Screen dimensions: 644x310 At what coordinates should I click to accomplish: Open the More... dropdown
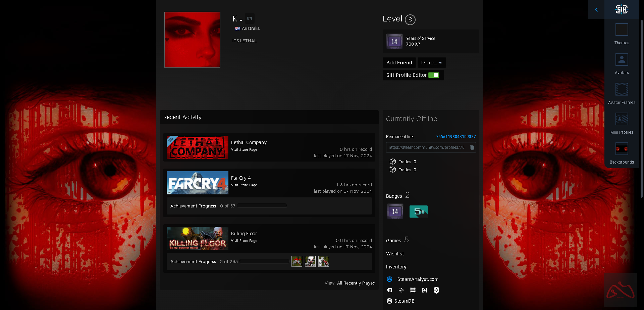[431, 63]
